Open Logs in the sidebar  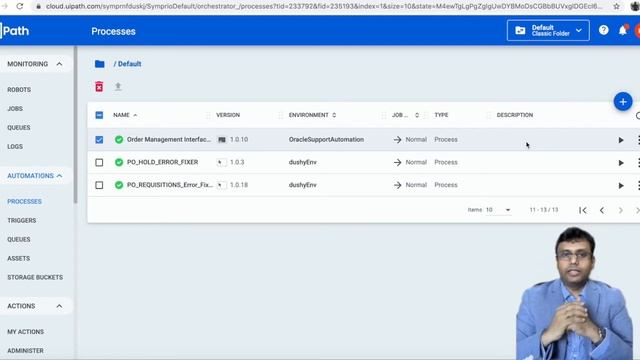click(15, 147)
